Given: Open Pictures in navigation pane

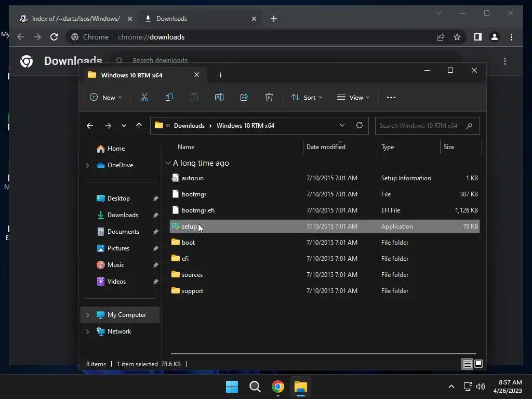Looking at the screenshot, I should [x=118, y=248].
